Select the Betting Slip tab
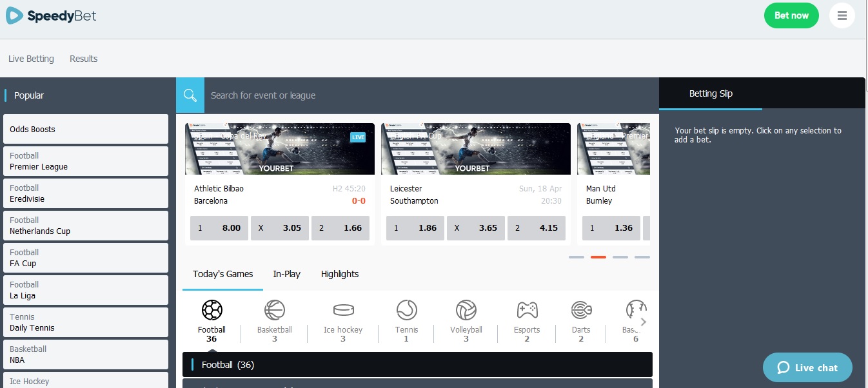The width and height of the screenshot is (868, 388). [x=711, y=93]
